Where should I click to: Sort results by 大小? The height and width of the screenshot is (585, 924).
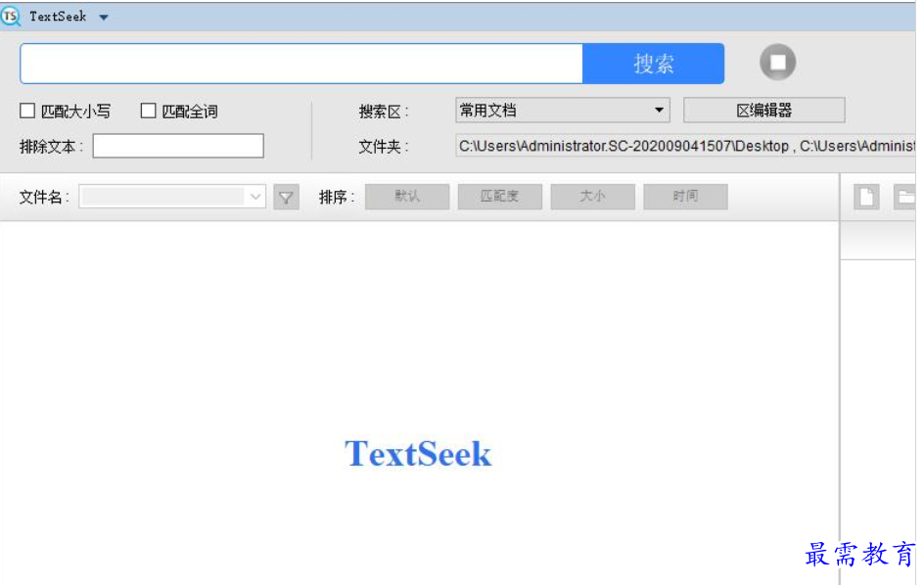(593, 196)
